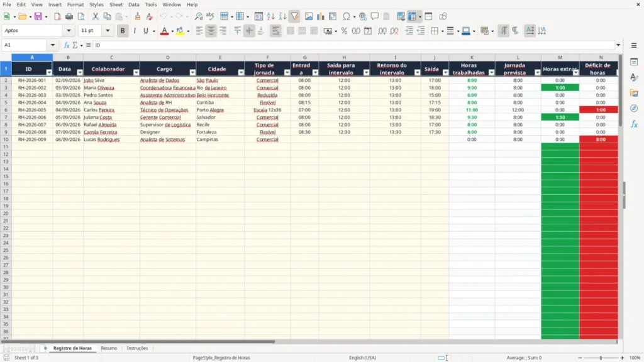Clone formatting with the paintbrush
The width and height of the screenshot is (644, 362).
[138, 16]
